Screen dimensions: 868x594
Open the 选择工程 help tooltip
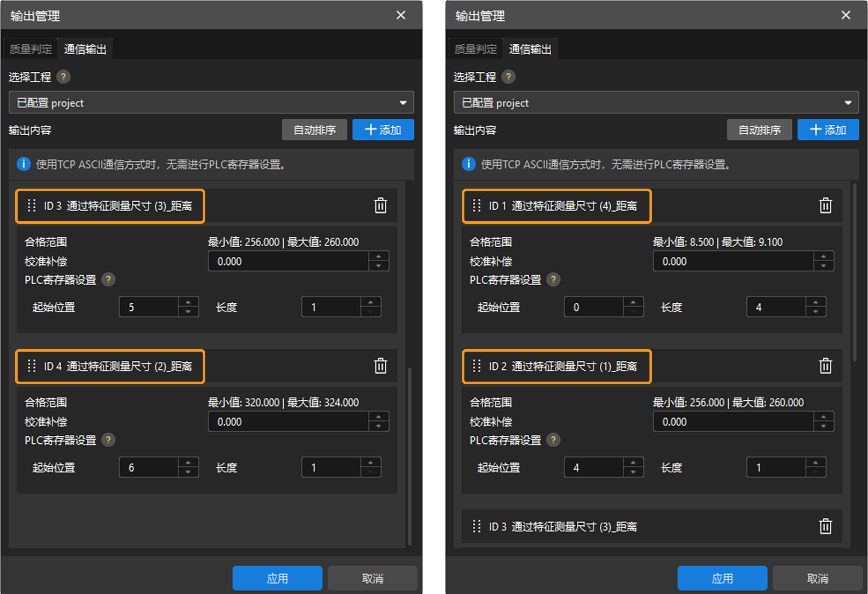[63, 77]
